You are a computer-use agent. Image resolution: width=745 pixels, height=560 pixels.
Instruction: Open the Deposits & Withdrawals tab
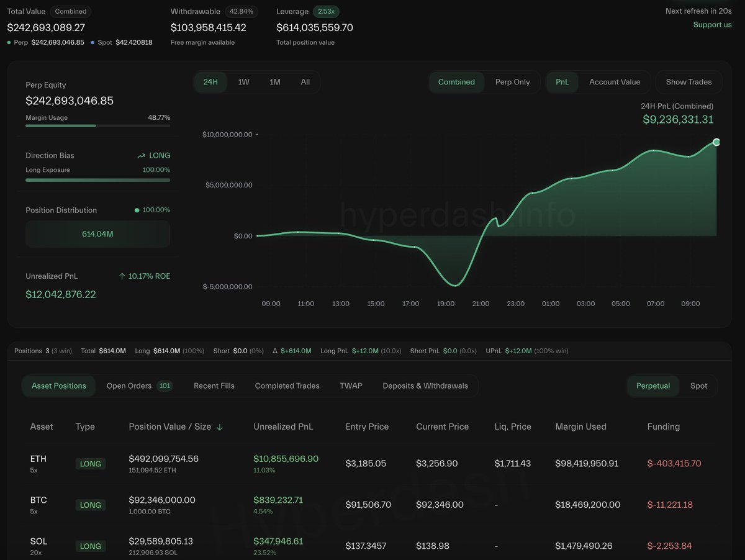point(425,386)
